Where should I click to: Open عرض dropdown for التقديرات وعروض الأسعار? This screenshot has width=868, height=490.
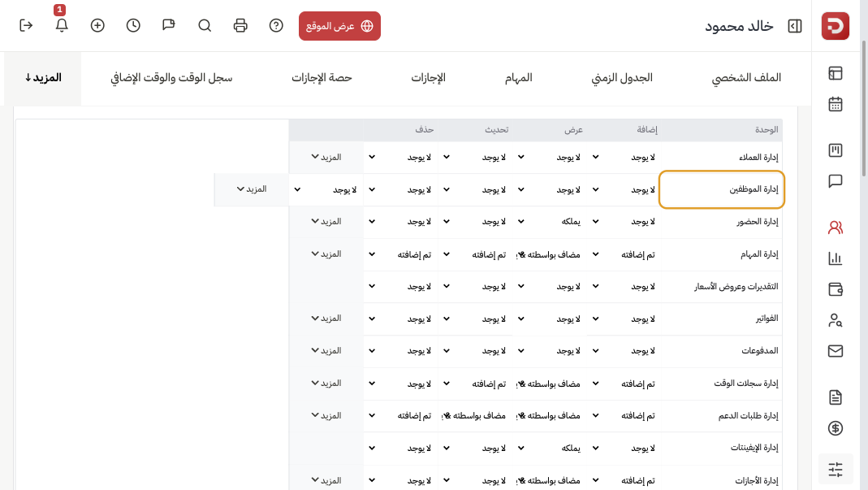(549, 287)
